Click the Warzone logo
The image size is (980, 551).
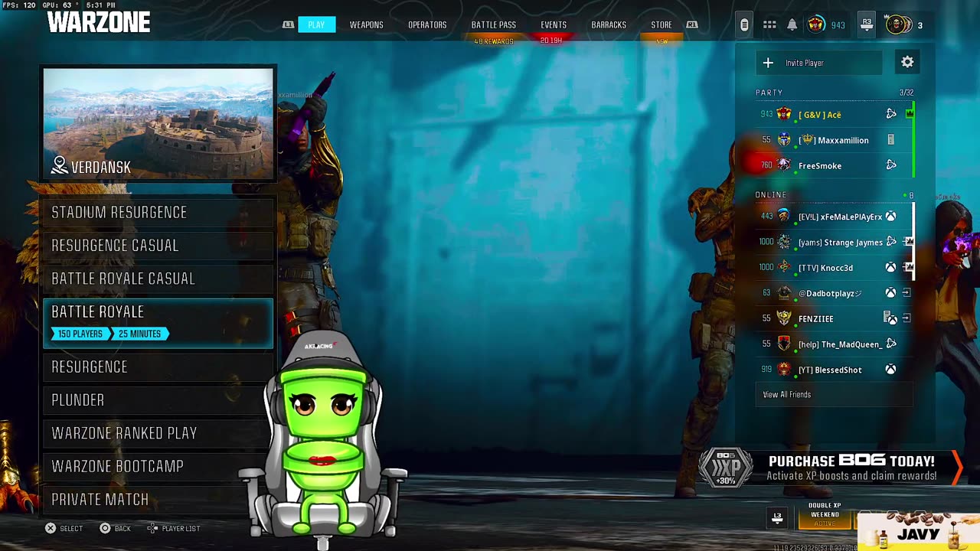99,23
